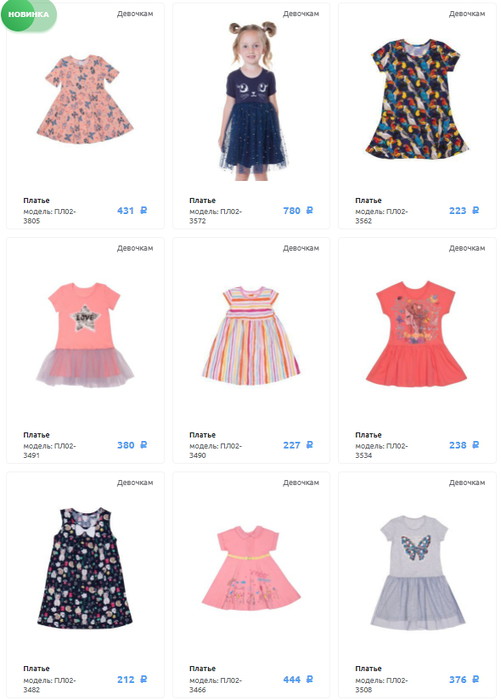Open the pink LOVE star dress image
Viewport: 501px width, 700px height.
click(x=85, y=334)
